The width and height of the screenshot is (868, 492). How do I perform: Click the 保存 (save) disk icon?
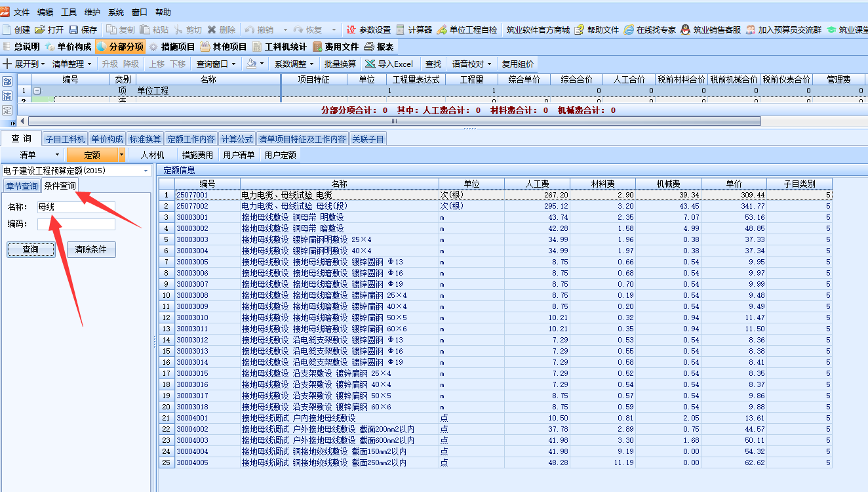click(73, 30)
